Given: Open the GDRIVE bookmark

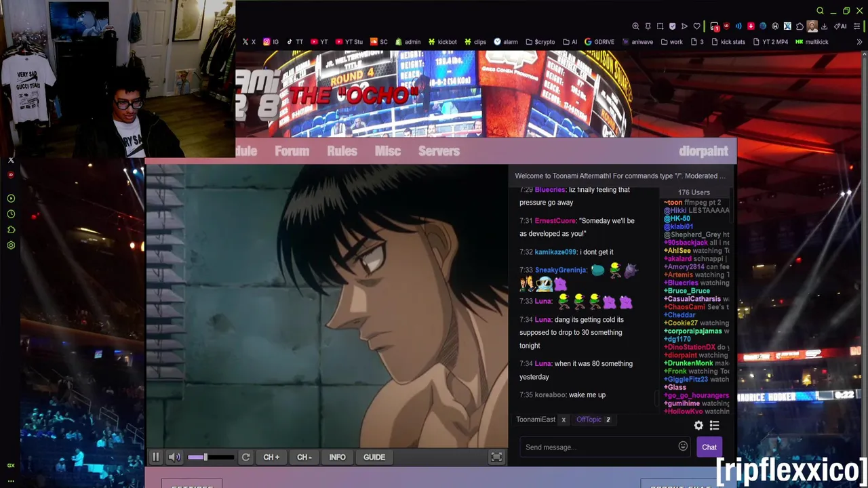Looking at the screenshot, I should 599,42.
